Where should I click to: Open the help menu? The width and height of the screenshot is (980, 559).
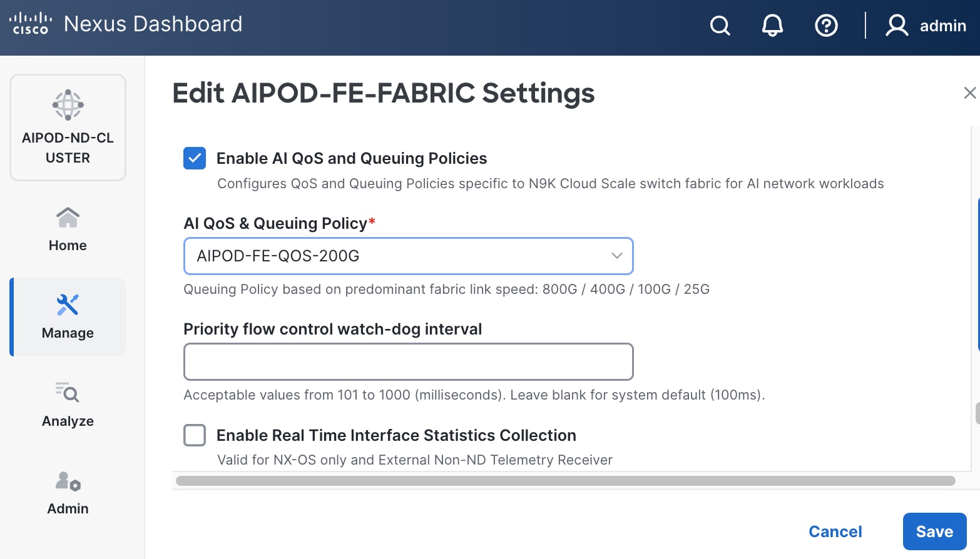coord(826,26)
